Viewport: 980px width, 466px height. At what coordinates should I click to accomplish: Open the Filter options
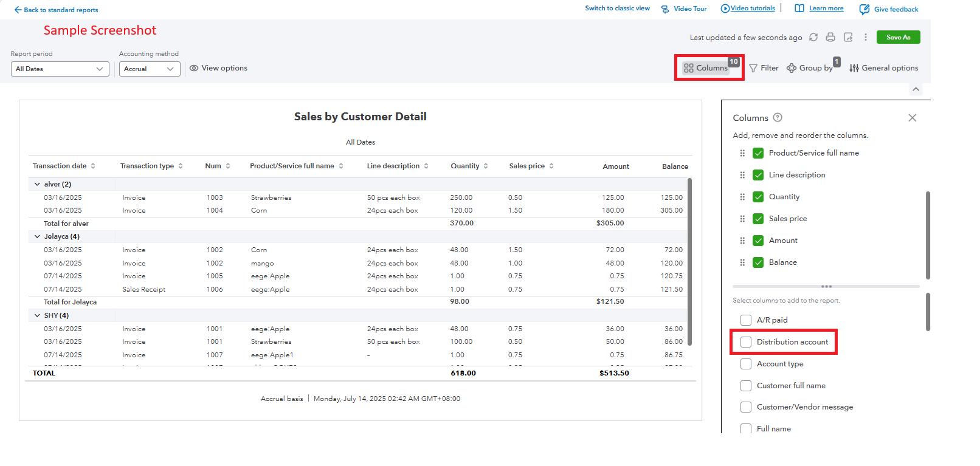click(x=764, y=68)
